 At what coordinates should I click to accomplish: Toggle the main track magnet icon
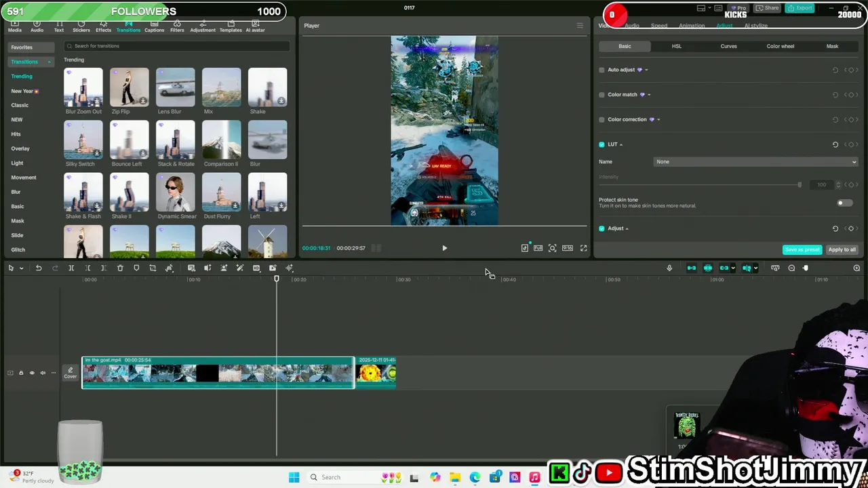(x=692, y=268)
